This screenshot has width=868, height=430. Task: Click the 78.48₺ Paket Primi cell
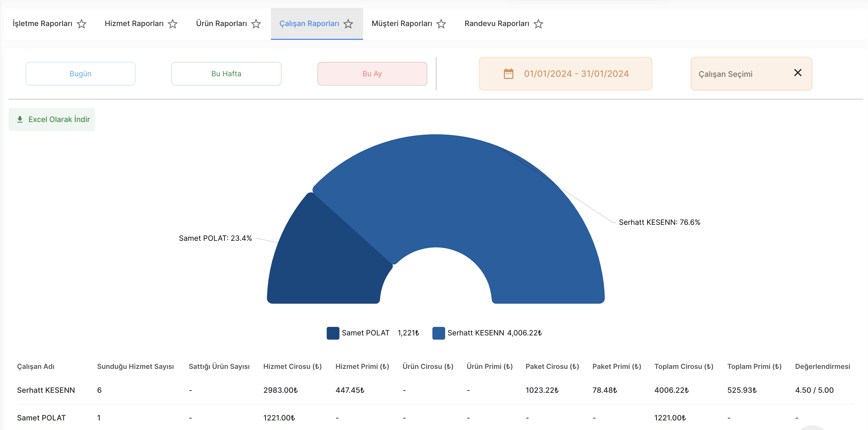point(605,390)
